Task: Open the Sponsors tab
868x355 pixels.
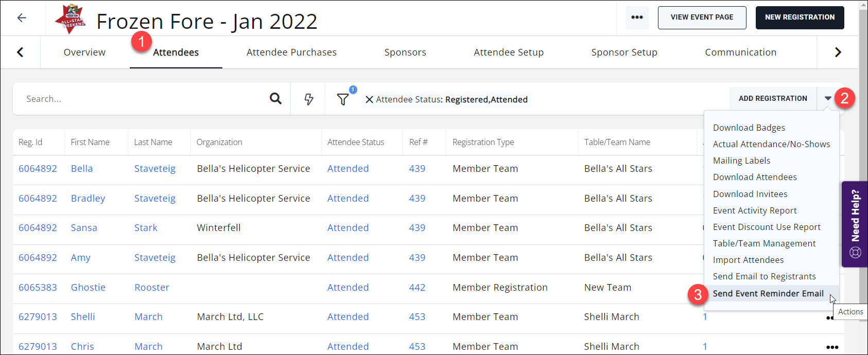Action: pyautogui.click(x=405, y=52)
